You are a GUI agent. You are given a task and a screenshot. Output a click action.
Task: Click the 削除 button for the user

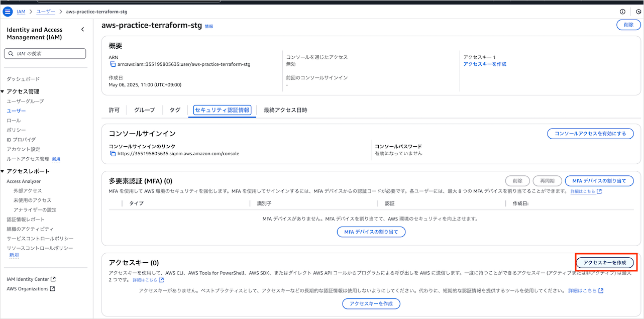[628, 25]
